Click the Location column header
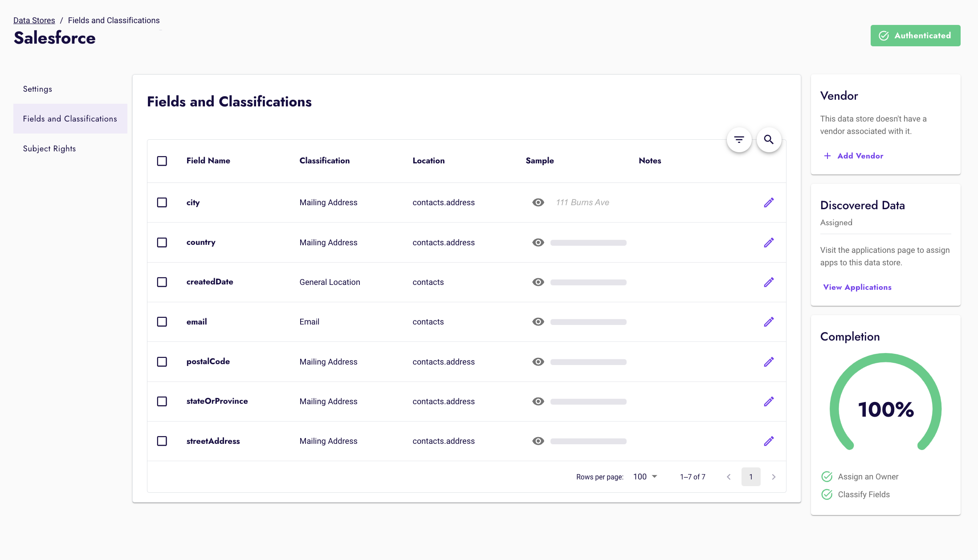The image size is (978, 560). pos(428,161)
